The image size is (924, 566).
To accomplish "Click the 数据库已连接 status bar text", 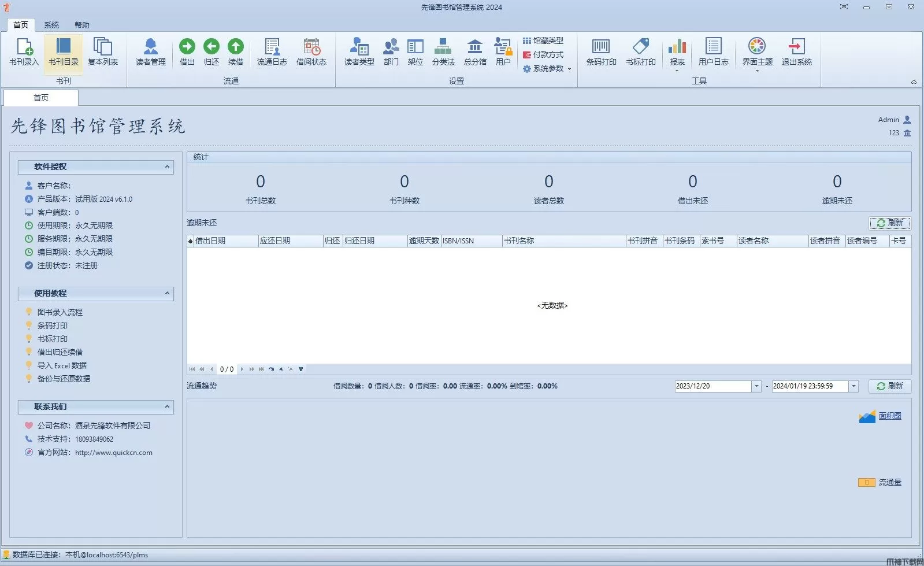I will tap(80, 555).
